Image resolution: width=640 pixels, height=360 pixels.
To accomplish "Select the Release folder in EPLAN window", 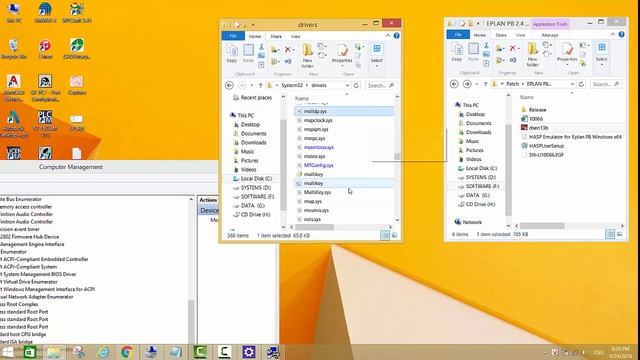I will click(537, 110).
